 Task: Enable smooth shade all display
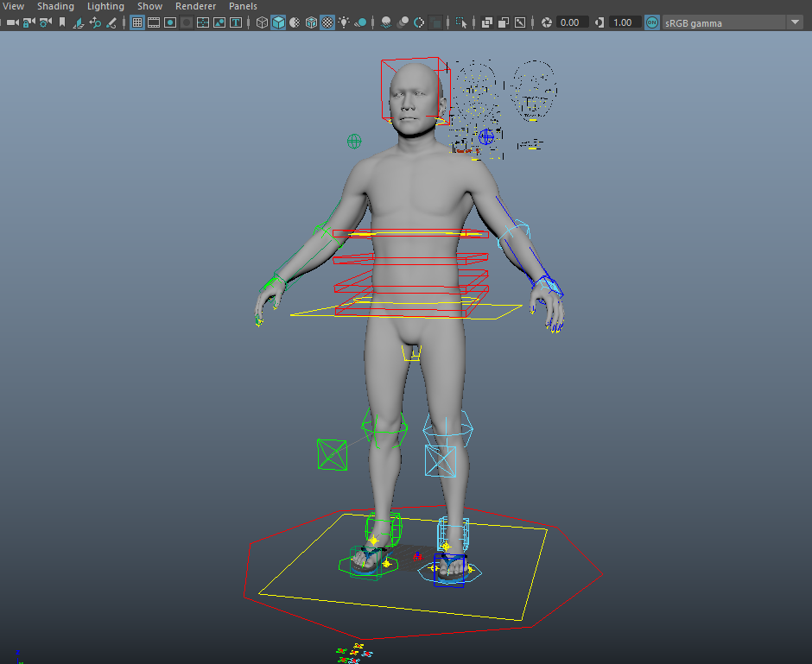pyautogui.click(x=280, y=22)
